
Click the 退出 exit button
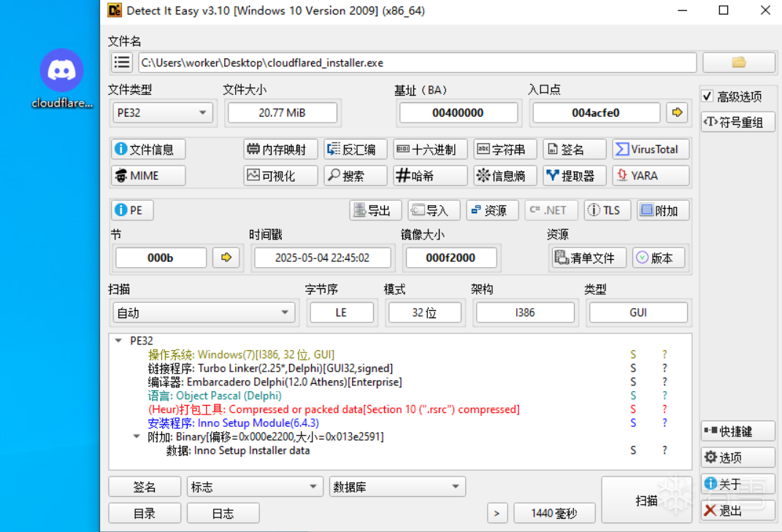pos(737,510)
